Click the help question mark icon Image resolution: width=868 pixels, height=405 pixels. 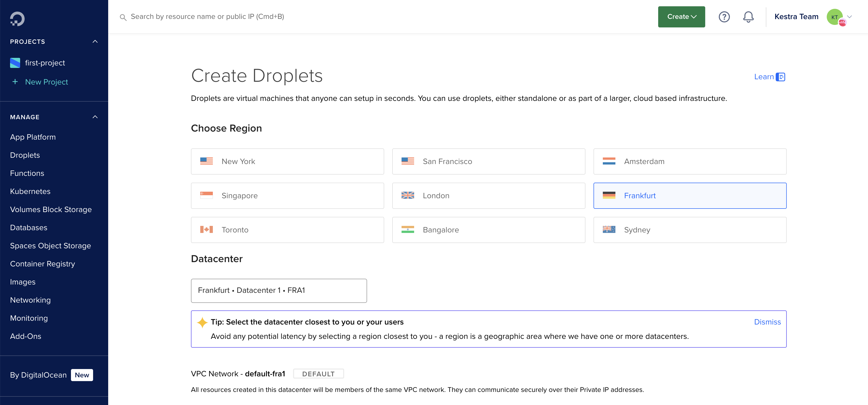tap(724, 16)
